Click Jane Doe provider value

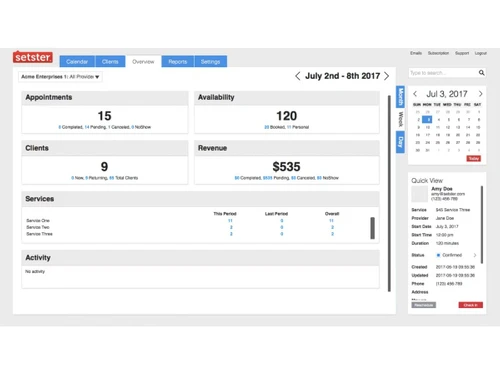coord(445,218)
